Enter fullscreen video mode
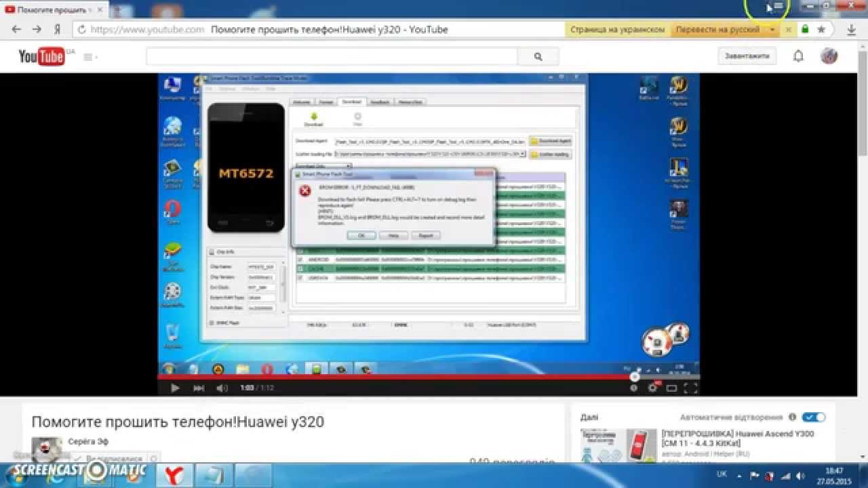 (690, 388)
